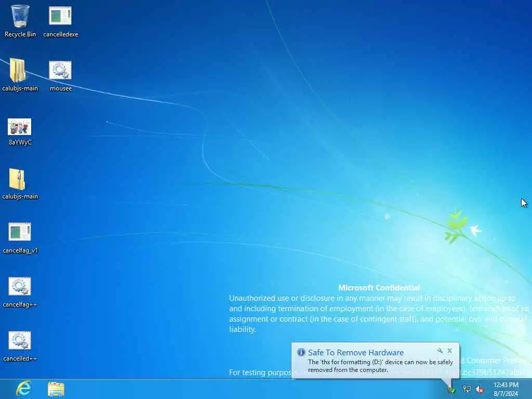This screenshot has width=532, height=399.
Task: Click the Safely Remove Hardware tray icon
Action: (451, 390)
